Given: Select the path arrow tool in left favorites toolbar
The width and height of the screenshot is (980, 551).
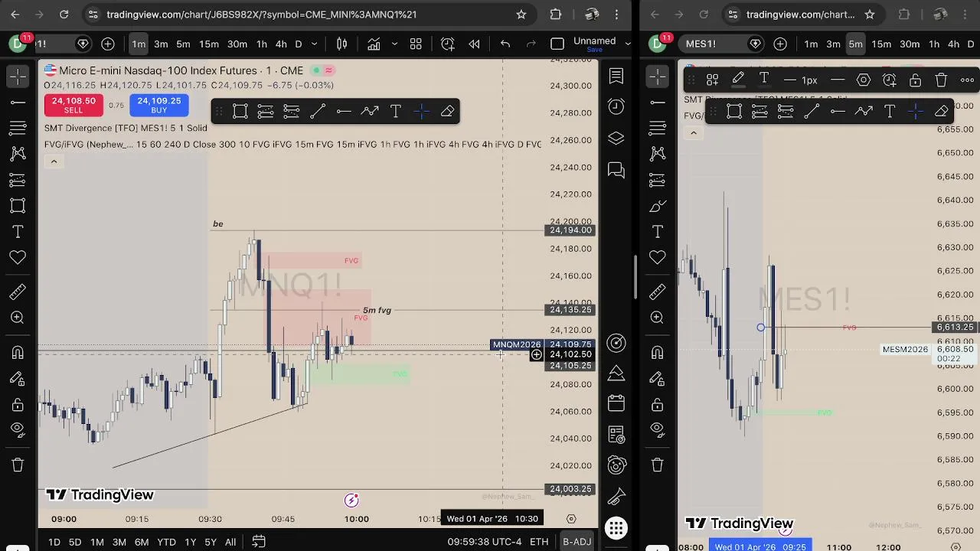Looking at the screenshot, I should pyautogui.click(x=370, y=112).
